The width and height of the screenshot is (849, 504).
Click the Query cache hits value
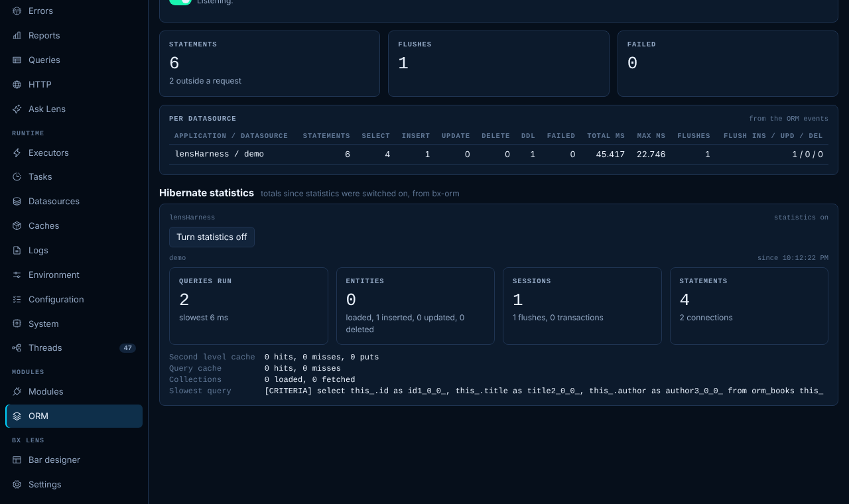point(302,369)
